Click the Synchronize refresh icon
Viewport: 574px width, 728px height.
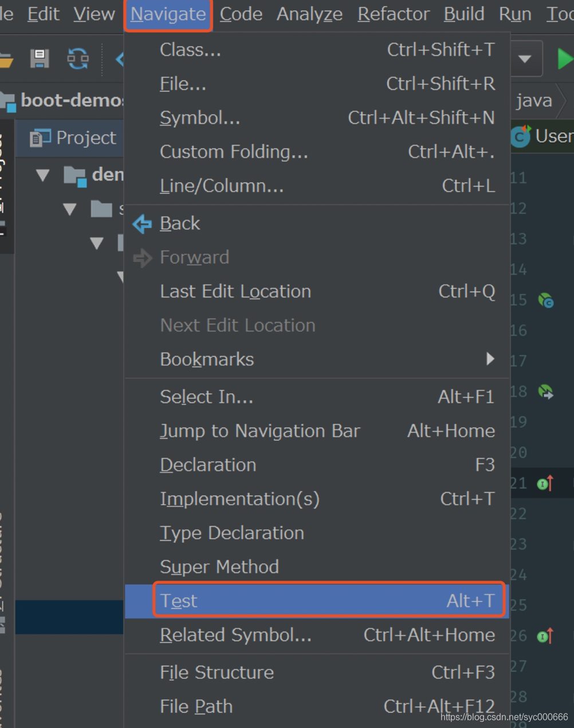(78, 58)
